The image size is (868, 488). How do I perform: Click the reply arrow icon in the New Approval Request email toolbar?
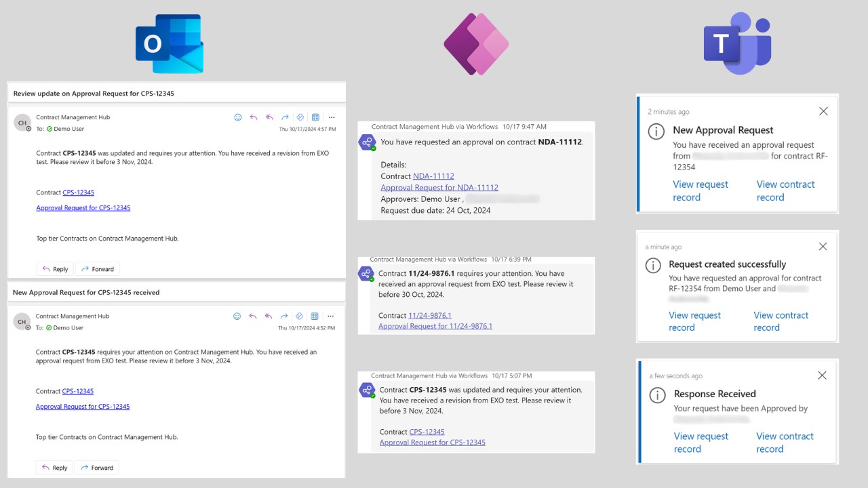(x=253, y=316)
